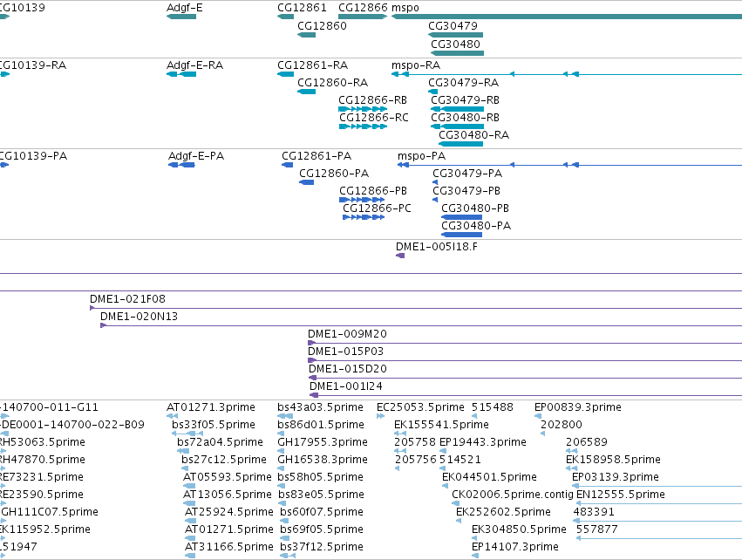
Task: Select the CG12860-PA protein
Action: pyautogui.click(x=306, y=182)
